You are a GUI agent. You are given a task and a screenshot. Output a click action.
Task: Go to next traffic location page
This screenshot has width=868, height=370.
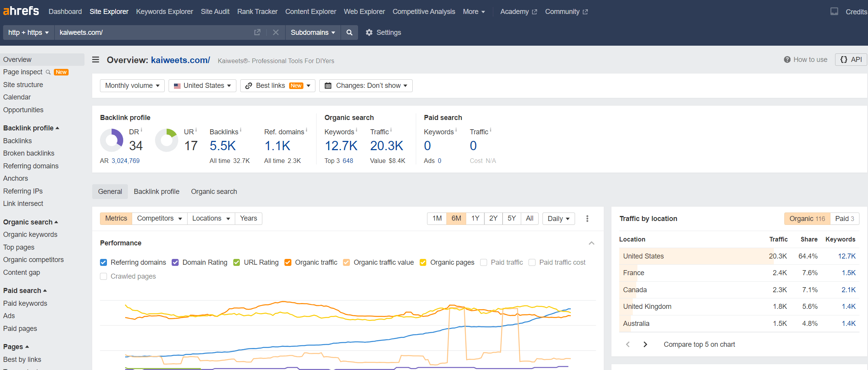[645, 344]
